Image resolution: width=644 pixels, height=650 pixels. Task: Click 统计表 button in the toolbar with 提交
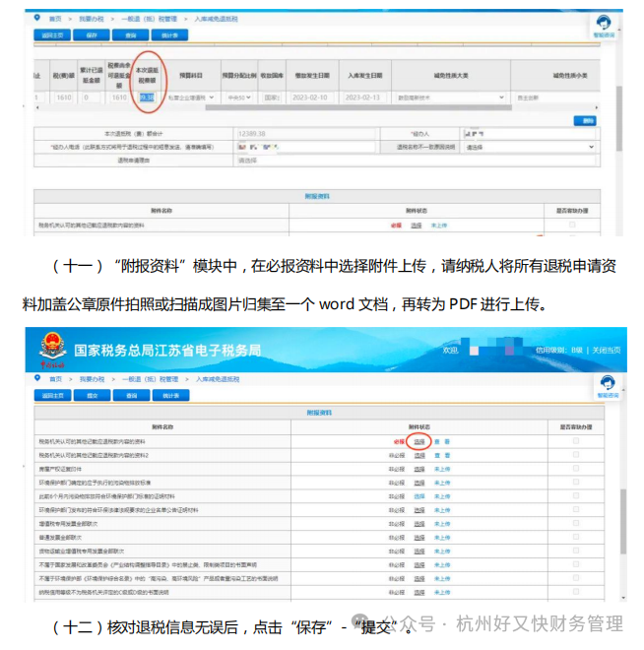170,396
